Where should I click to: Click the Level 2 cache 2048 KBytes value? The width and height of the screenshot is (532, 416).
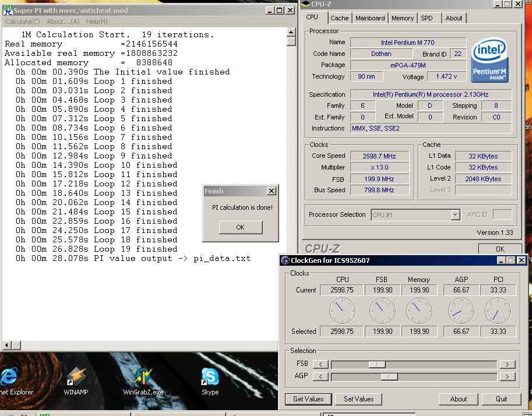pos(483,179)
